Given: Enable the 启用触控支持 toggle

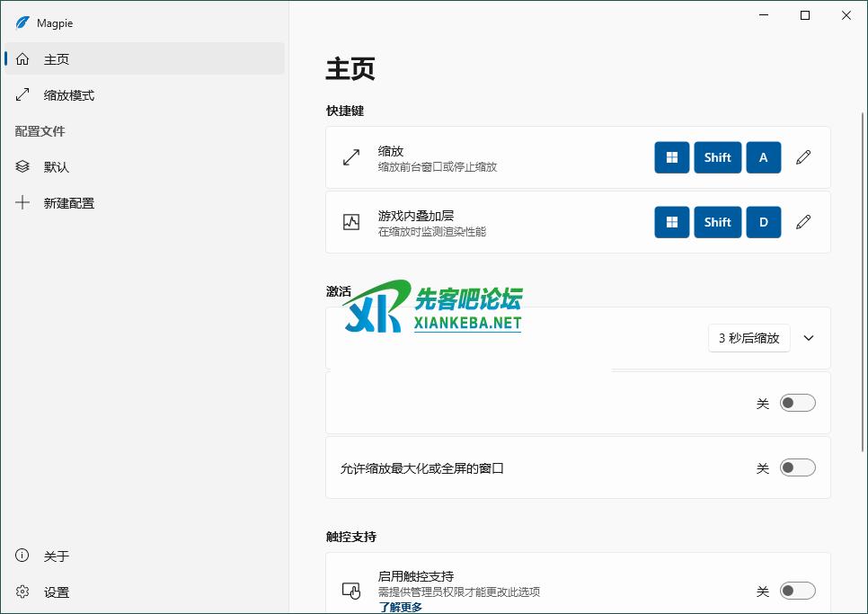Looking at the screenshot, I should click(797, 591).
